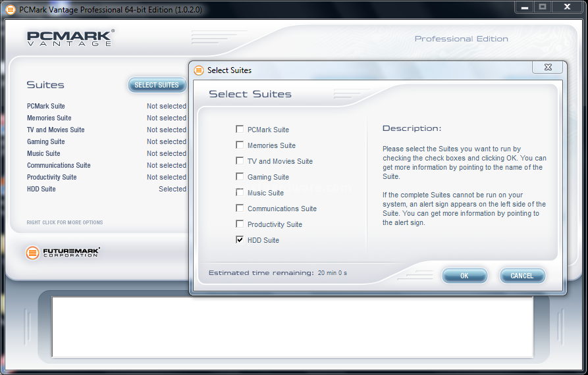The width and height of the screenshot is (588, 375).
Task: Click 'HDD Suite' in the Suites list
Action: click(x=41, y=189)
